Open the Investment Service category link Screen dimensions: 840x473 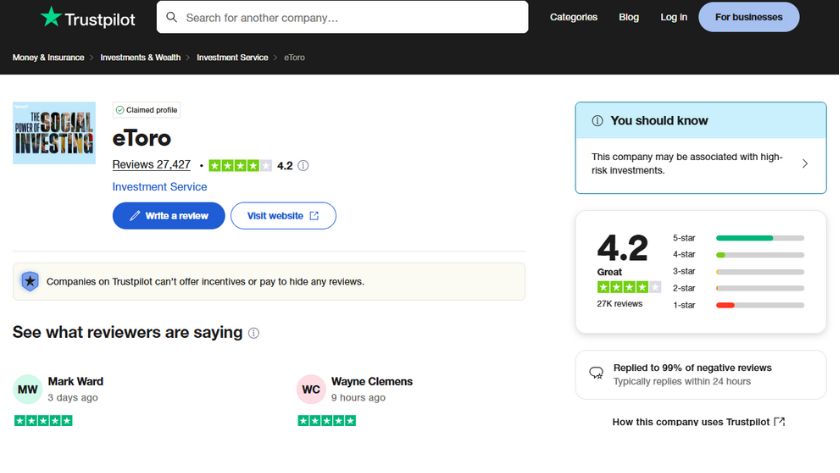[160, 187]
